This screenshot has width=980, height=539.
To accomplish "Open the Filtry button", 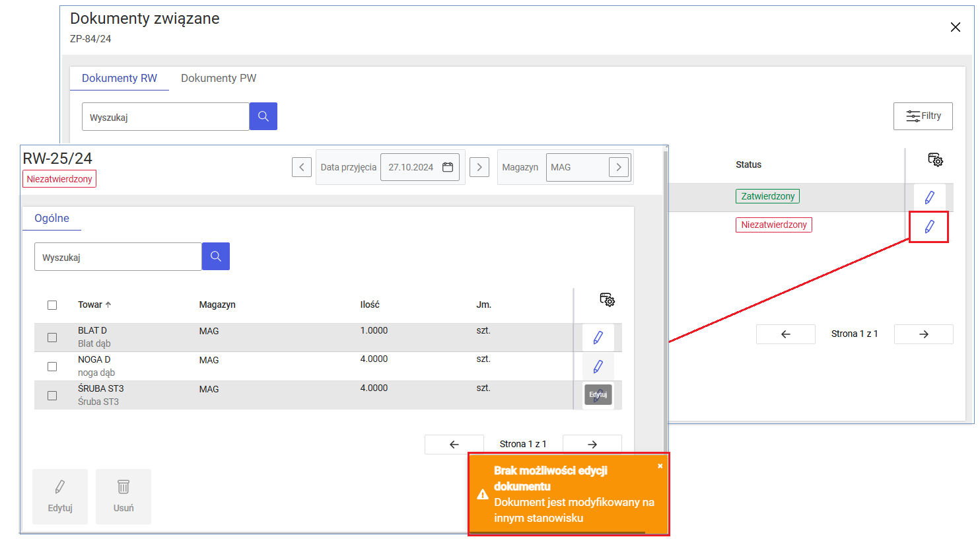I will coord(923,116).
